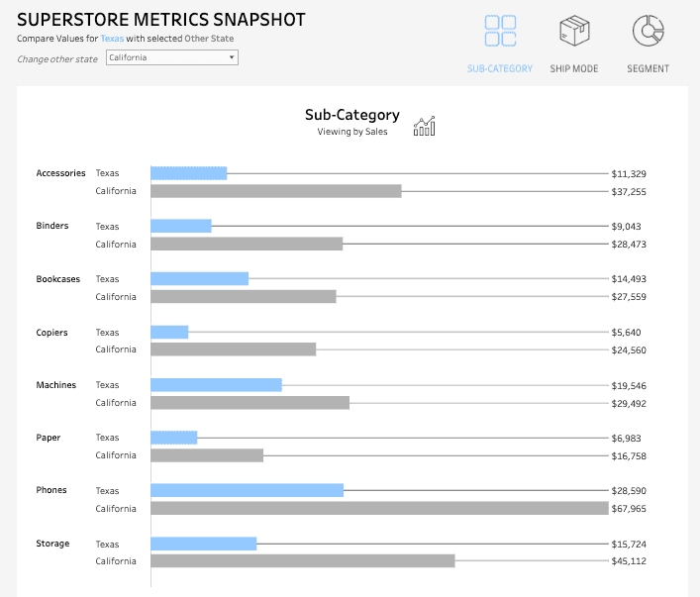Click the Ship Mode box icon
This screenshot has height=597, width=700.
click(574, 31)
